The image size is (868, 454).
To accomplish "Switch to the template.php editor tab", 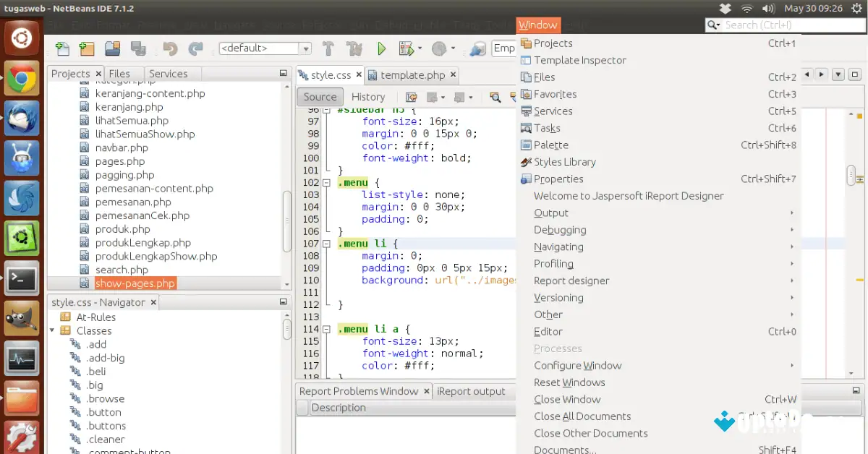I will [411, 74].
